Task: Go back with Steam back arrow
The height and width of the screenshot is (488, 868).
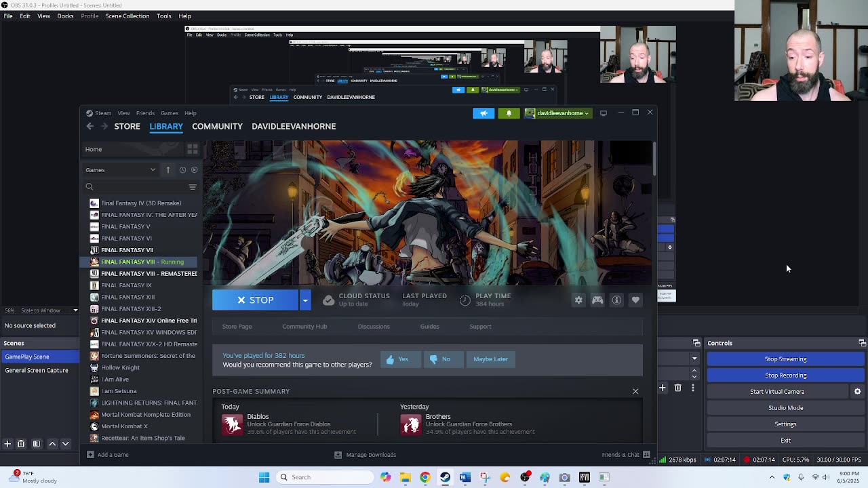Action: tap(90, 126)
